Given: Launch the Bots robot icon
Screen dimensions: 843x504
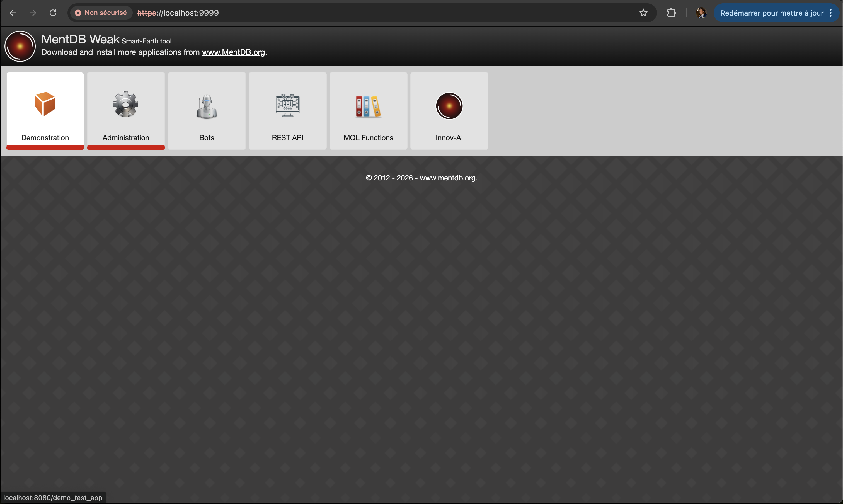Looking at the screenshot, I should [x=207, y=106].
